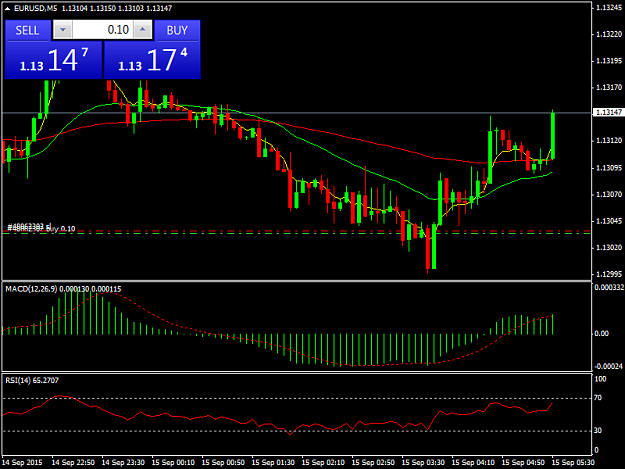Click the 15 Sep 04:10 time label
Screen dimensions: 625x469
pyautogui.click(x=473, y=463)
